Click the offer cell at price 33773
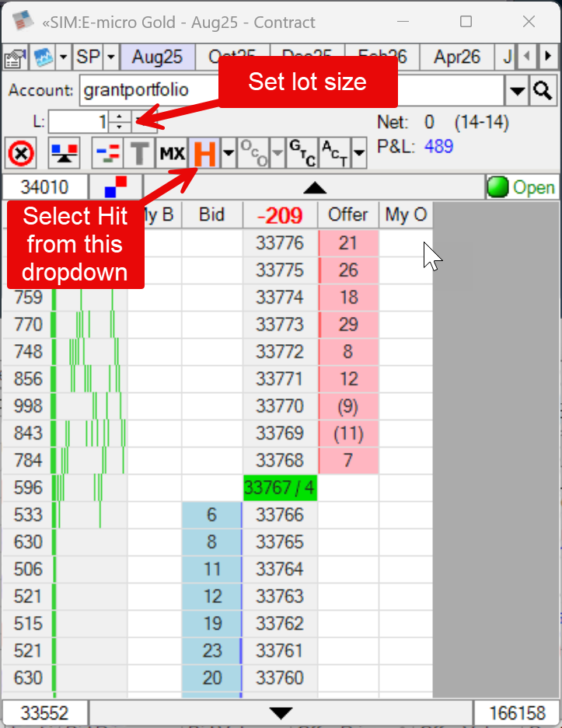The height and width of the screenshot is (728, 562). pyautogui.click(x=347, y=324)
